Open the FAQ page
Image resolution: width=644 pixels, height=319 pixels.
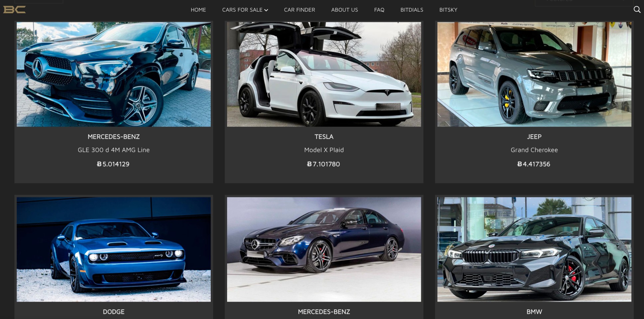379,10
